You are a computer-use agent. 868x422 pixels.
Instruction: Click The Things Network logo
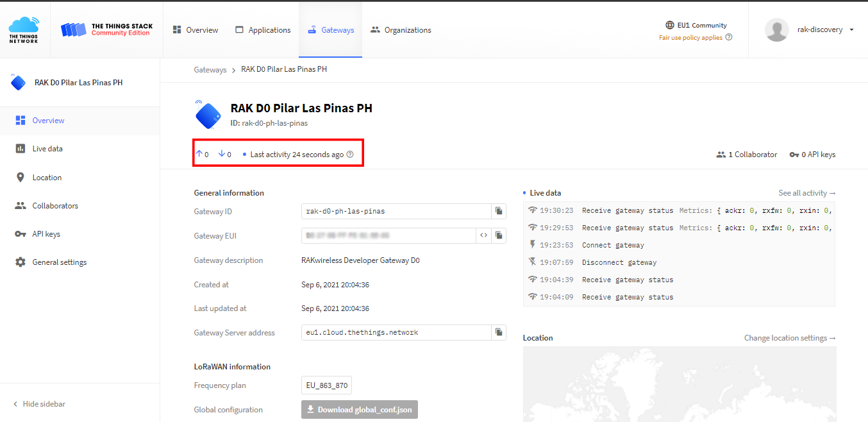click(x=24, y=30)
